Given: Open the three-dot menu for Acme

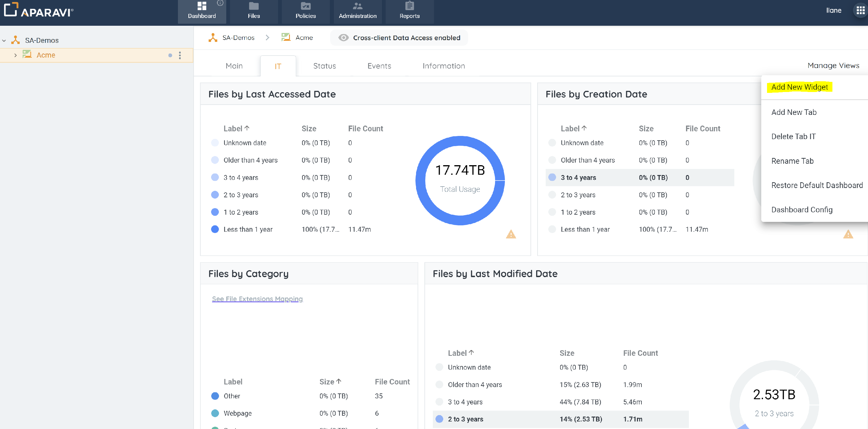Looking at the screenshot, I should tap(180, 55).
